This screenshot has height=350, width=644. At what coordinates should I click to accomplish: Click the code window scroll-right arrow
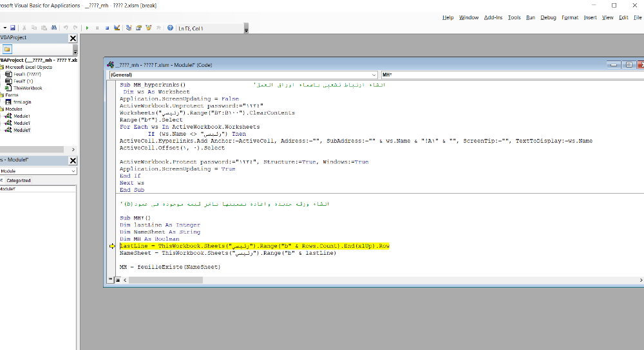pos(641,280)
